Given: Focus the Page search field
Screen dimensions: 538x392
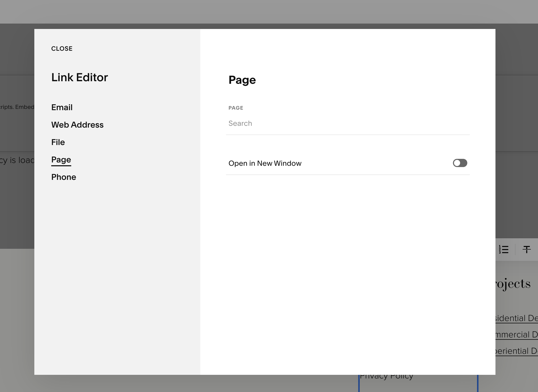Looking at the screenshot, I should tap(347, 123).
